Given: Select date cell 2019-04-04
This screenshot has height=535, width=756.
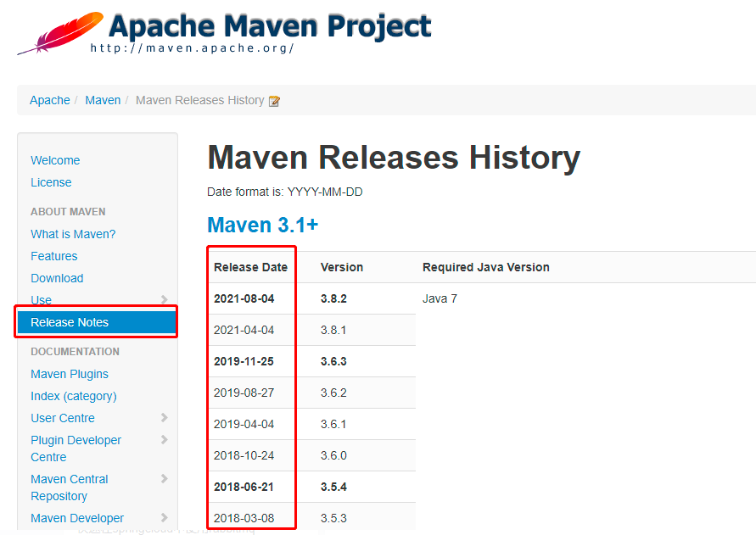Looking at the screenshot, I should point(244,424).
